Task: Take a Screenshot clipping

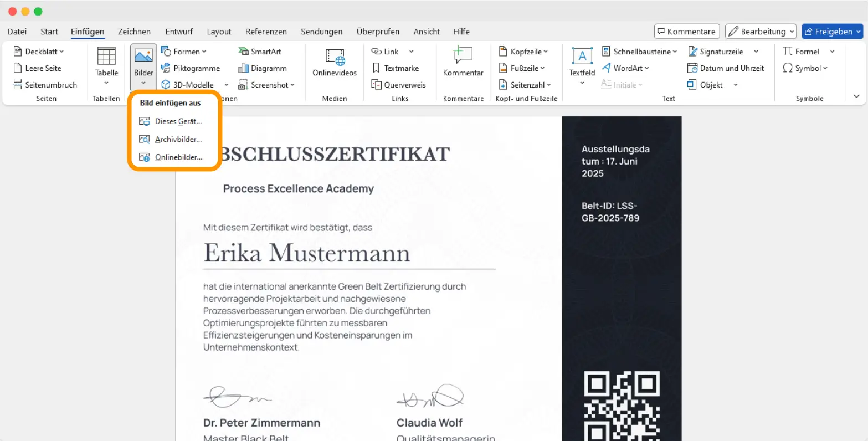Action: (266, 85)
